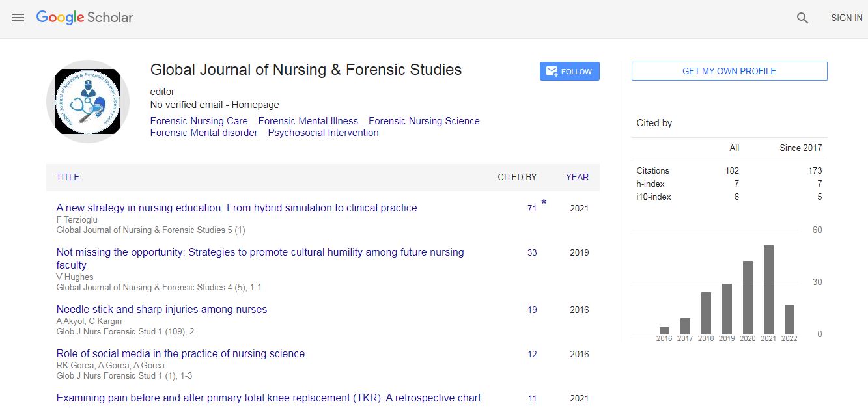Viewport: 868px width, 408px height.
Task: Open Needle stick and sharp injuries article
Action: pos(161,310)
